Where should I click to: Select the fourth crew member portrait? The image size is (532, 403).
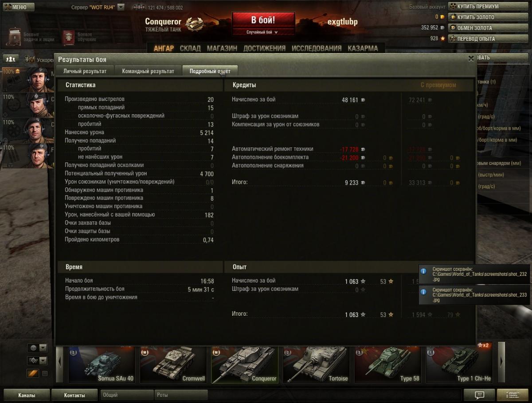coord(27,156)
